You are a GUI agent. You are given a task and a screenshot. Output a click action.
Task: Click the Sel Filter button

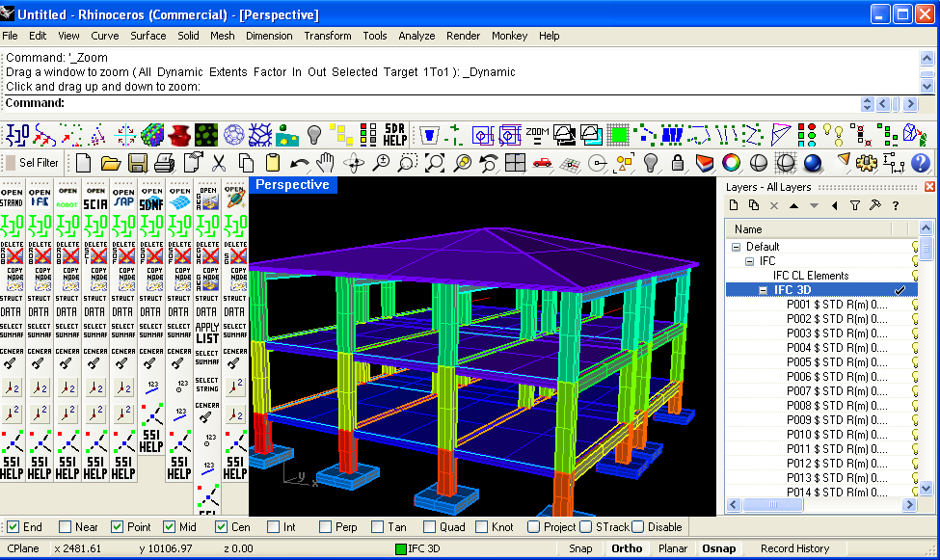pos(33,163)
